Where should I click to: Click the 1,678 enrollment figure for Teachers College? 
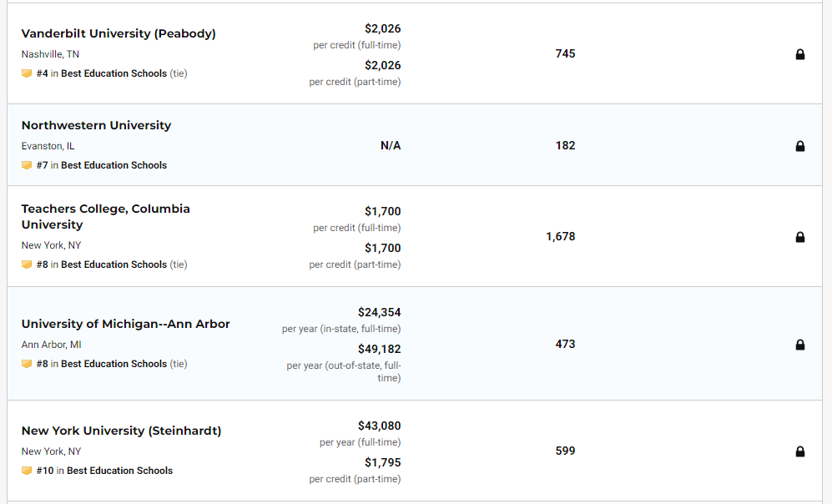[561, 237]
